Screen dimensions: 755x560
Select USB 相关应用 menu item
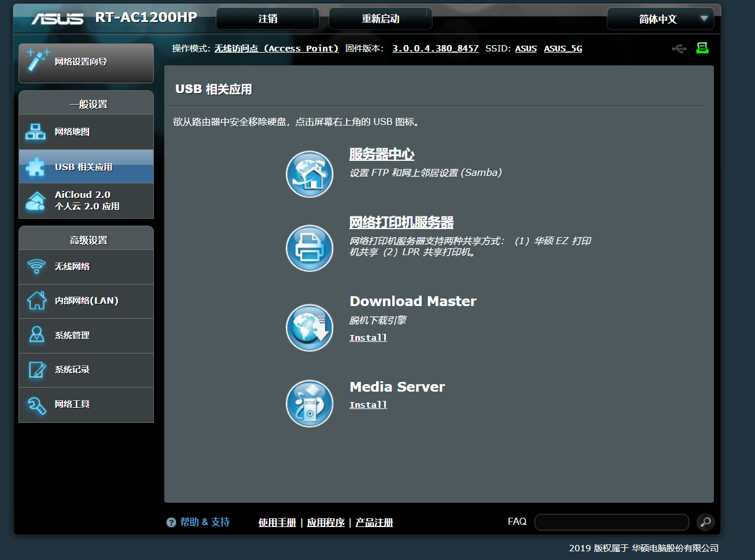[86, 167]
